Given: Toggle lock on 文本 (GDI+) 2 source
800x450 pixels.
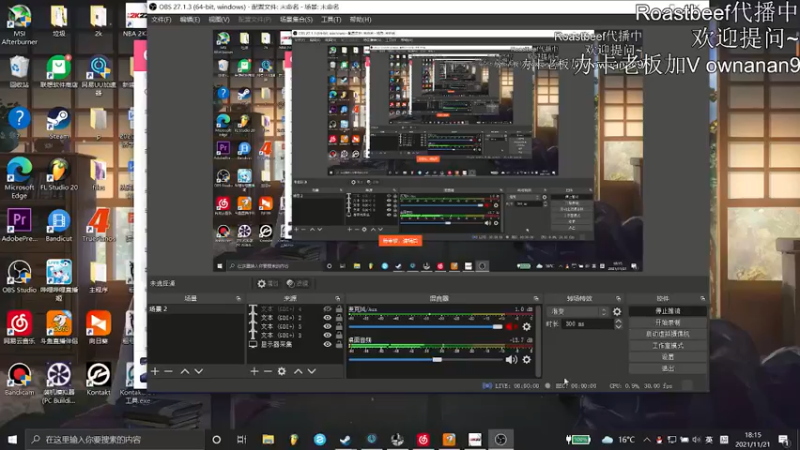Looking at the screenshot, I should (x=339, y=318).
